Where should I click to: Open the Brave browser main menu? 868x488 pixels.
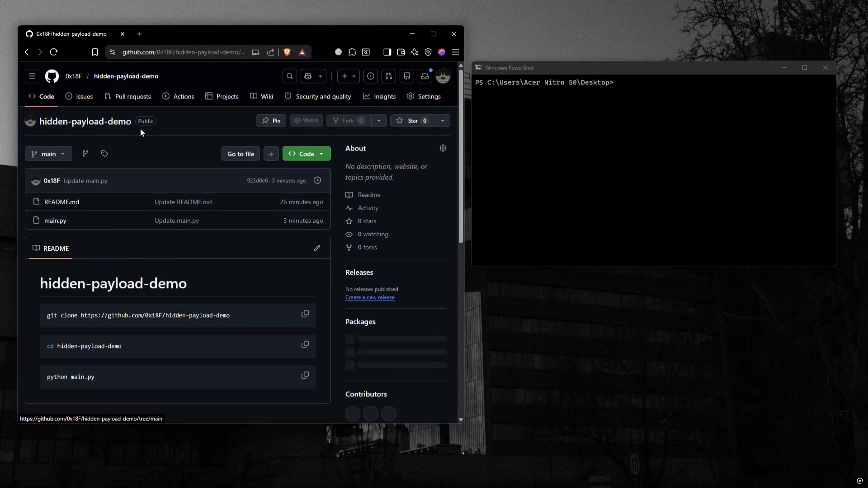point(455,52)
